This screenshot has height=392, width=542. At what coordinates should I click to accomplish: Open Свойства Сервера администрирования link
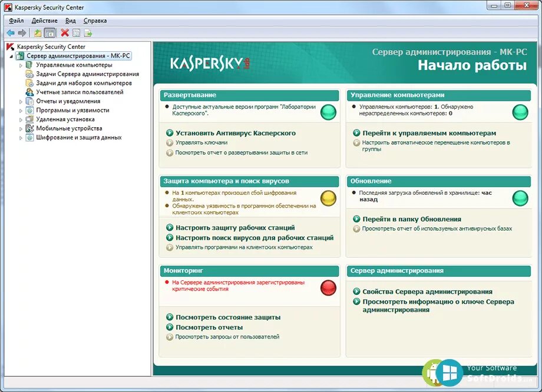click(427, 291)
